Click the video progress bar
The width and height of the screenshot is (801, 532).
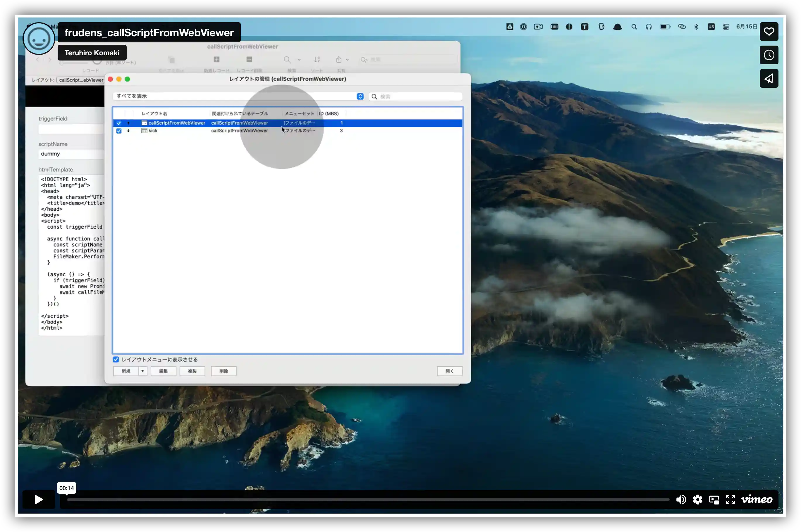(x=368, y=500)
